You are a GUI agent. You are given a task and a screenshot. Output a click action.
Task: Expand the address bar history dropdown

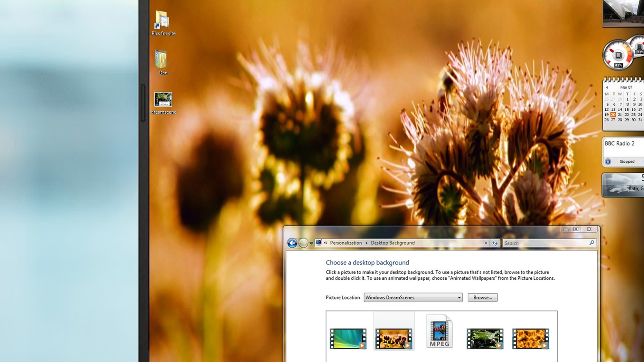click(x=486, y=243)
